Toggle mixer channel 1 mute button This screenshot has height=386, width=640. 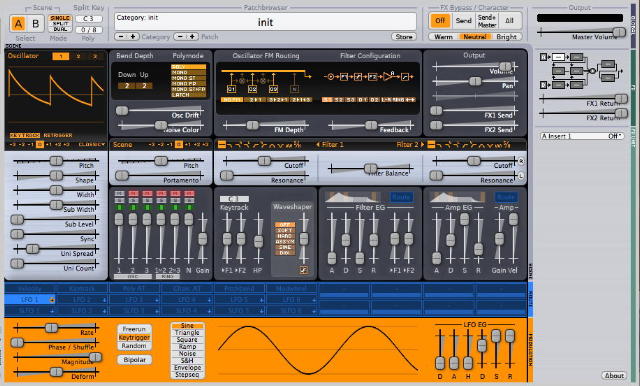[x=119, y=193]
